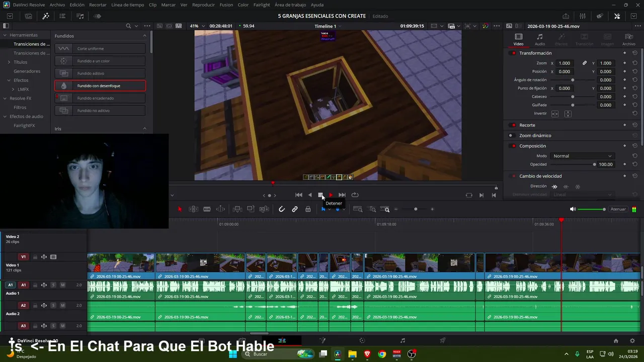The height and width of the screenshot is (362, 644).
Task: Click the Atenuar dim button
Action: click(618, 209)
